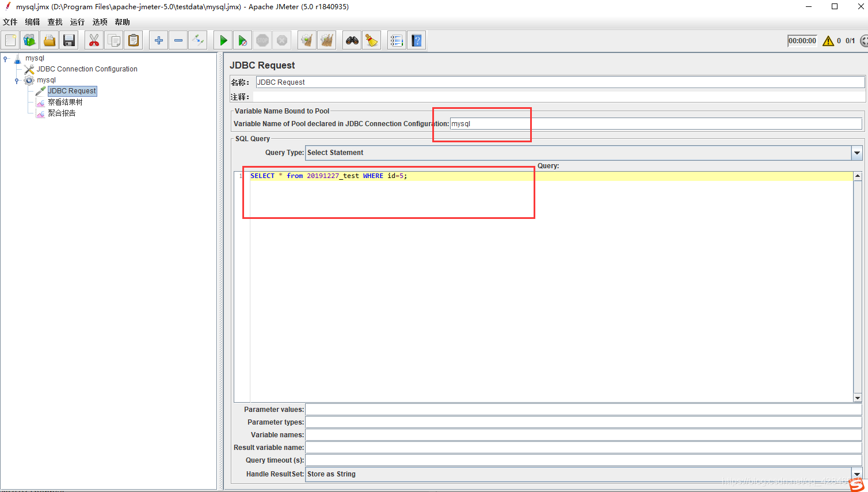Click the Open file folder icon
Image resolution: width=868 pixels, height=492 pixels.
(x=50, y=40)
